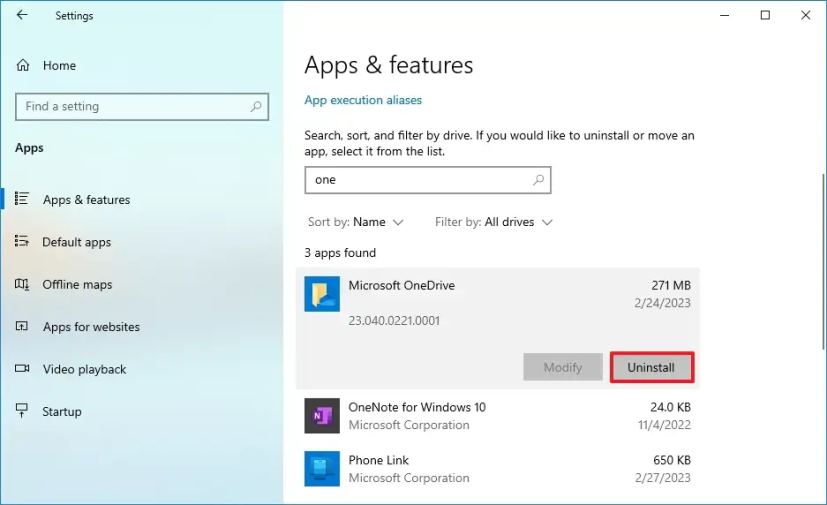Click the 2/27/2023 install date
This screenshot has width=827, height=505.
pyautogui.click(x=662, y=478)
